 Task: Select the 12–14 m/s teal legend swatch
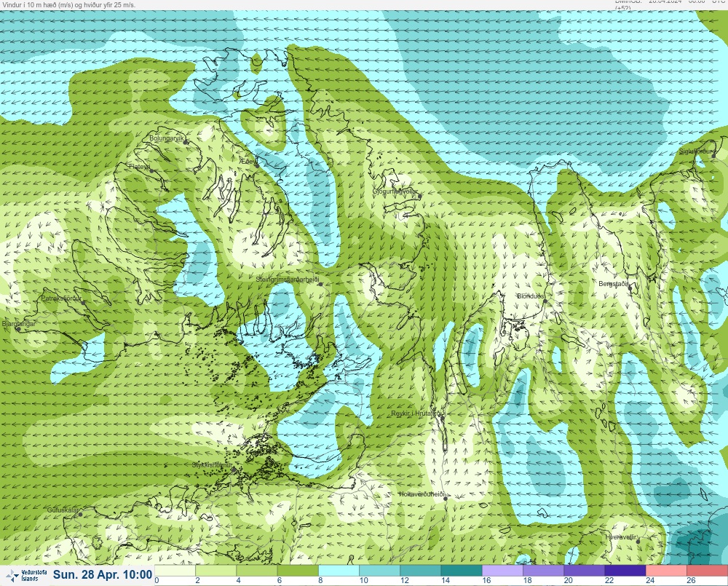[x=420, y=570]
